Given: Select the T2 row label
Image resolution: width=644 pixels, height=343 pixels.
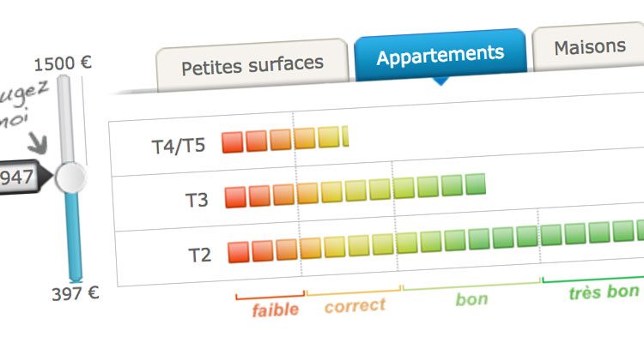Looking at the screenshot, I should click(x=200, y=255).
